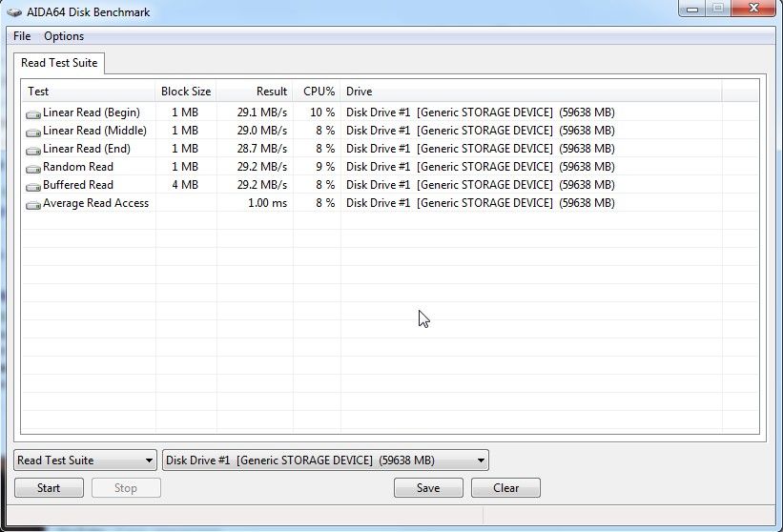Sort by the Test column header

[89, 92]
